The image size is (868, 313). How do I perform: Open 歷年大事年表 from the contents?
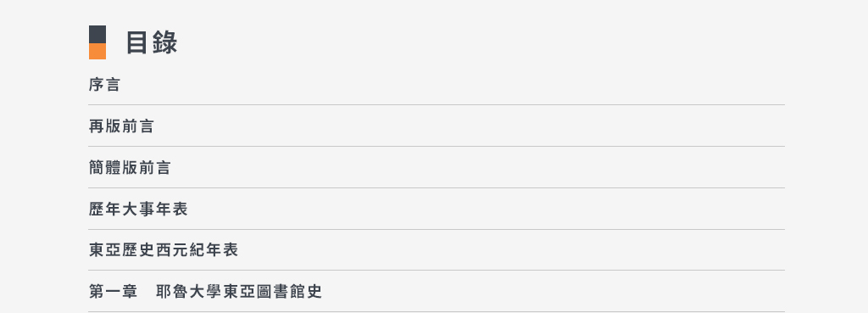tap(138, 209)
